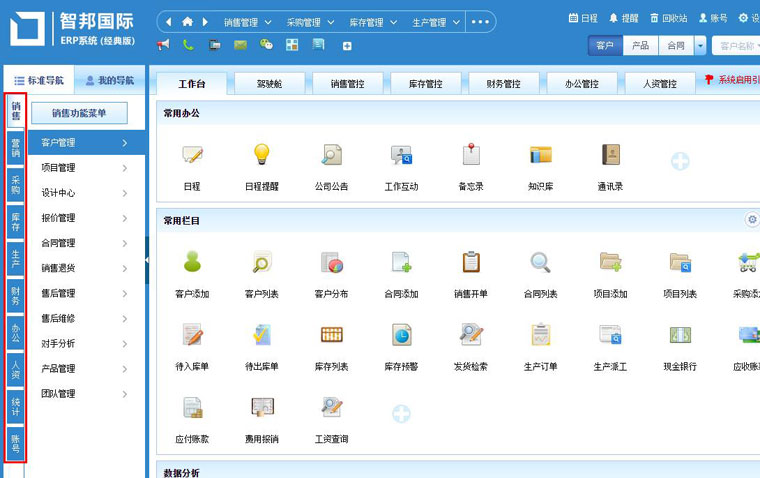Open the 库存预警 icon

click(401, 336)
